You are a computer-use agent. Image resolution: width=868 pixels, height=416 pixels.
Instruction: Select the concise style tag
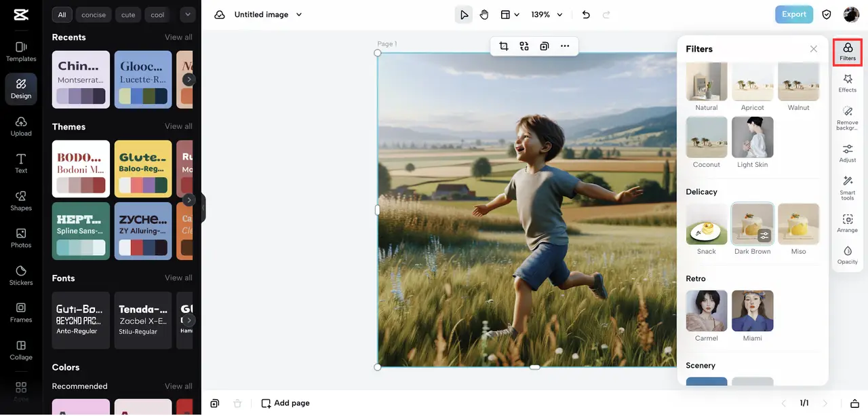[94, 15]
